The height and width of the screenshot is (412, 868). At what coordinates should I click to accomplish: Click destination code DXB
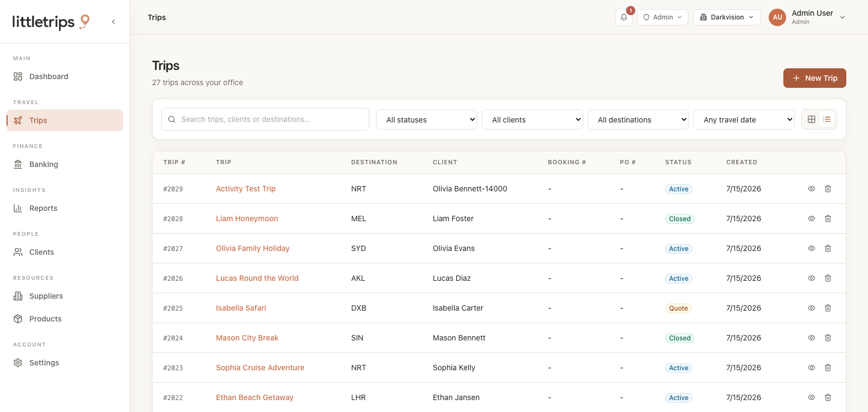point(359,308)
